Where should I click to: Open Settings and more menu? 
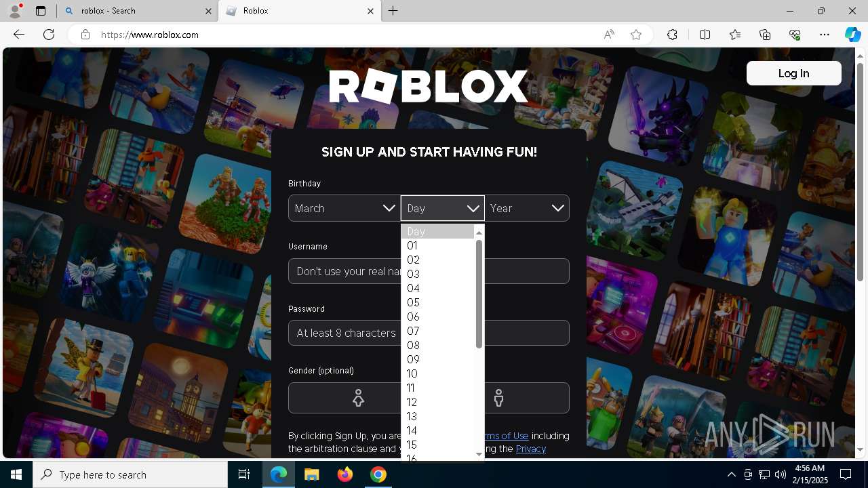click(x=825, y=35)
